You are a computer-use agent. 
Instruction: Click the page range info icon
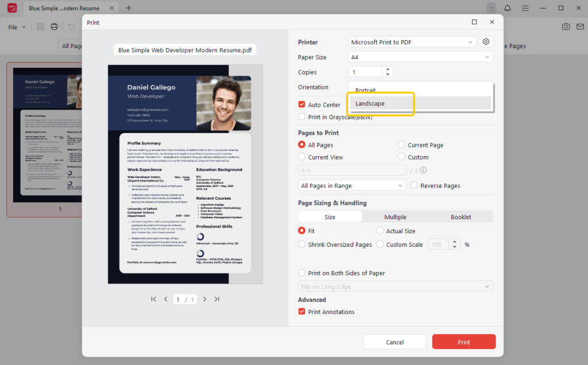(423, 170)
